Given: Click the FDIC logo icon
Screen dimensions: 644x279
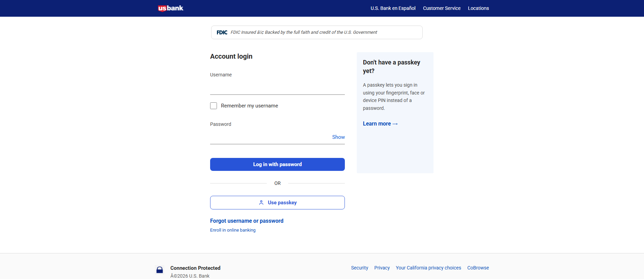Looking at the screenshot, I should [x=222, y=32].
